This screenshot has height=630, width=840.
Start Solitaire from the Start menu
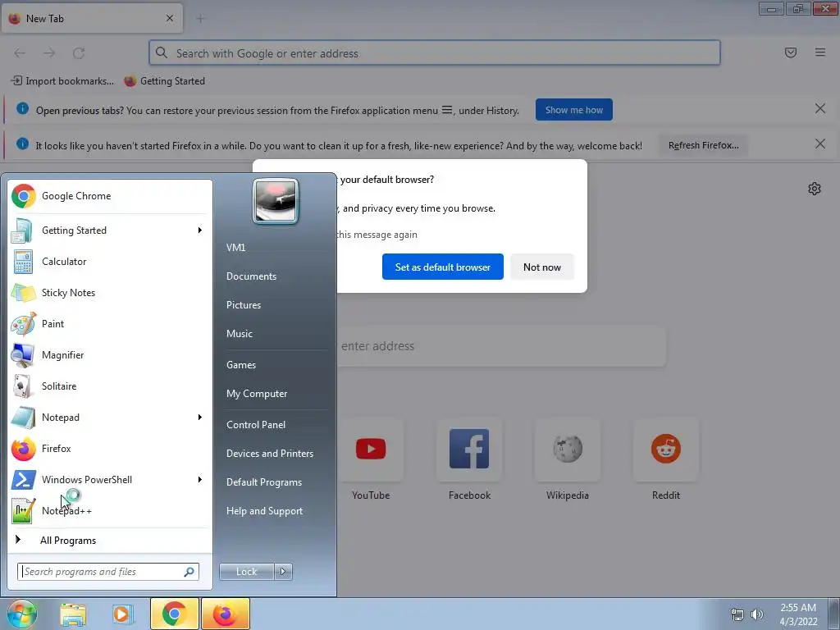pos(110,386)
